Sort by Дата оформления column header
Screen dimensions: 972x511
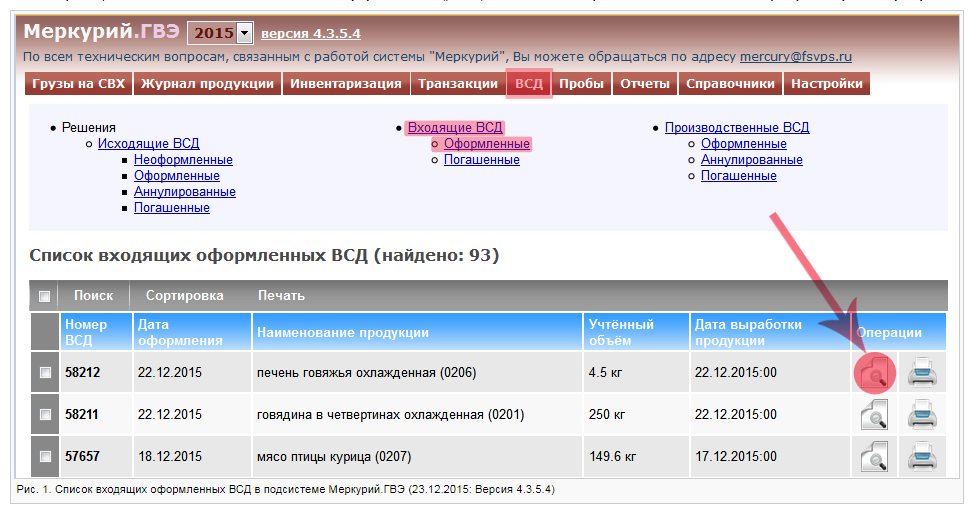tap(173, 332)
